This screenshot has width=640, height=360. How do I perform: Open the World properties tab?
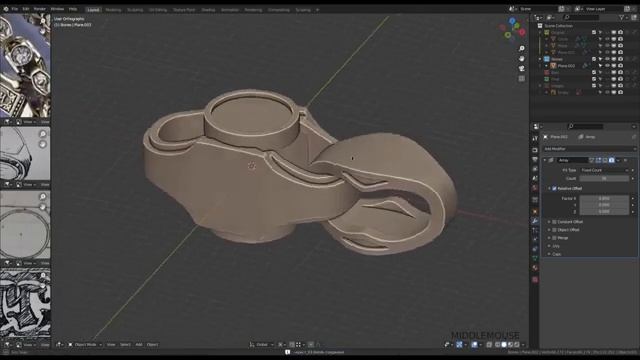click(535, 188)
